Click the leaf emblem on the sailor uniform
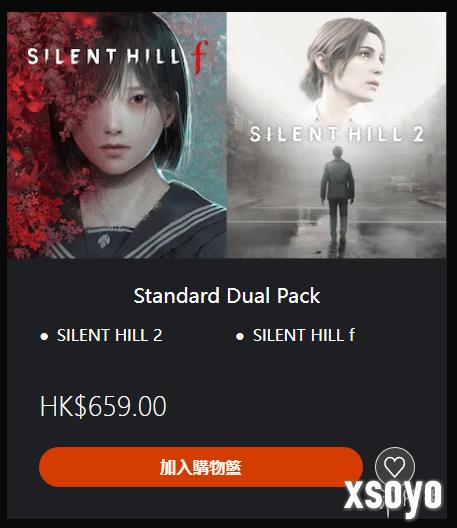 (x=104, y=240)
